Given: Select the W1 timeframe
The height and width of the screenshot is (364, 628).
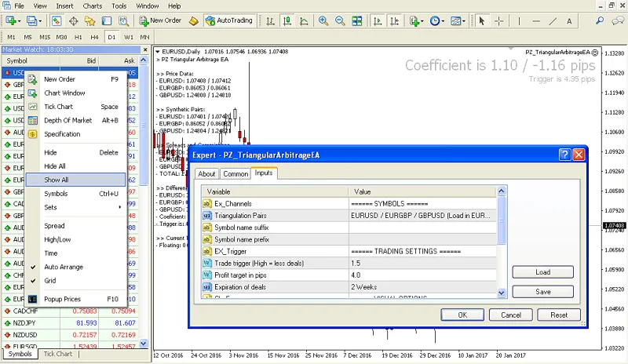Looking at the screenshot, I should pos(128,37).
